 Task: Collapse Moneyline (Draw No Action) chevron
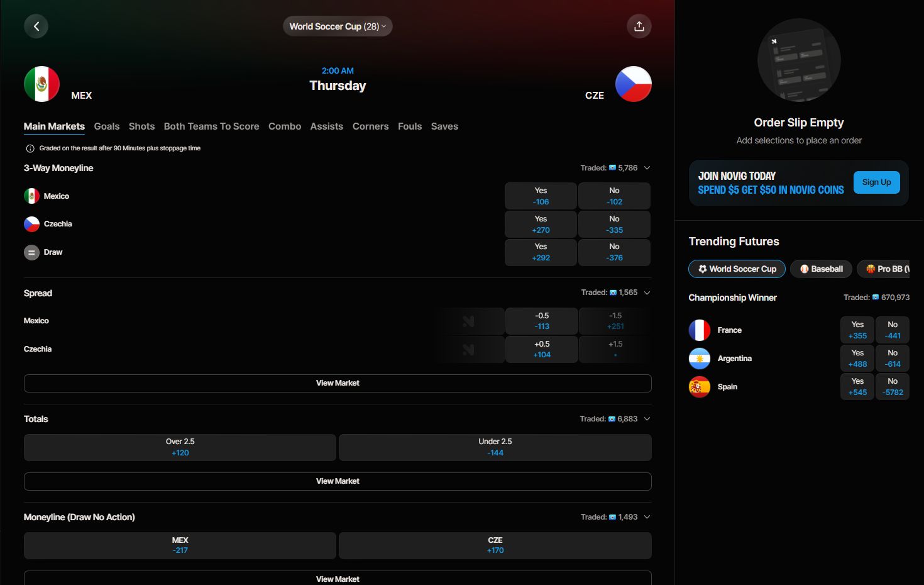click(647, 517)
